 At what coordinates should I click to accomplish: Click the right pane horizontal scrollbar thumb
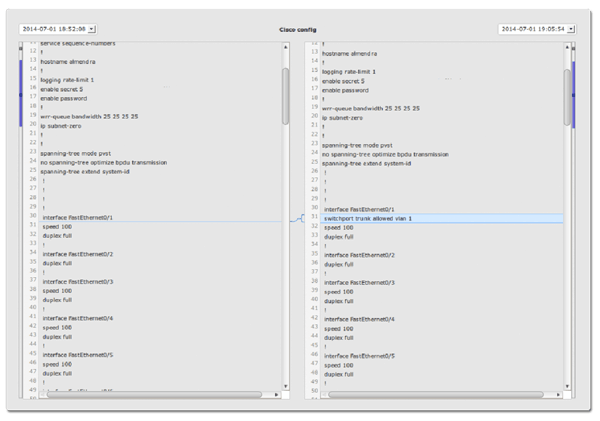(x=436, y=395)
